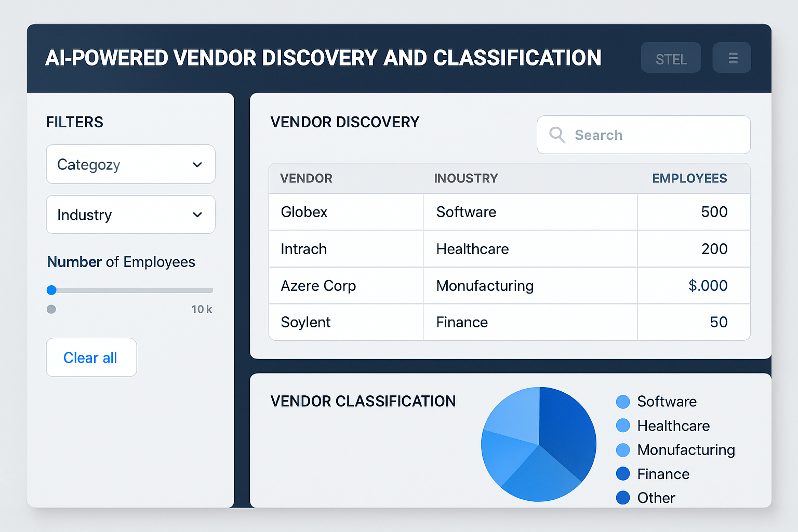Click the STEL header button
The height and width of the screenshot is (532, 798).
point(671,57)
